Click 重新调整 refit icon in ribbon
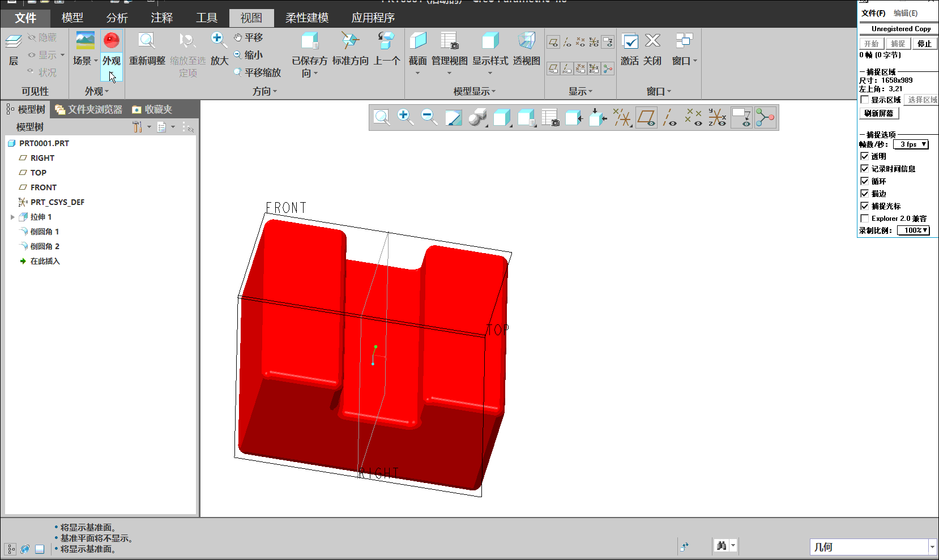Screen dimensions: 939x560 tap(147, 40)
